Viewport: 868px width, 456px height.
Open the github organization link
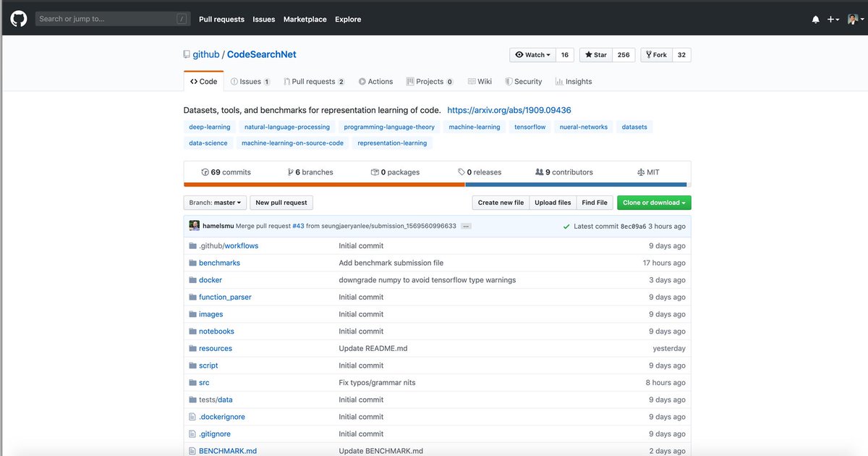pos(206,54)
